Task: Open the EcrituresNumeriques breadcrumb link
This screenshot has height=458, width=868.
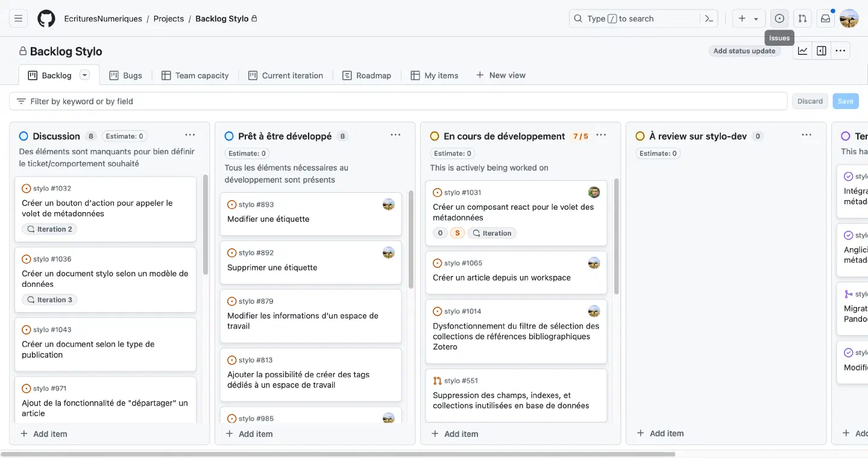Action: 103,19
